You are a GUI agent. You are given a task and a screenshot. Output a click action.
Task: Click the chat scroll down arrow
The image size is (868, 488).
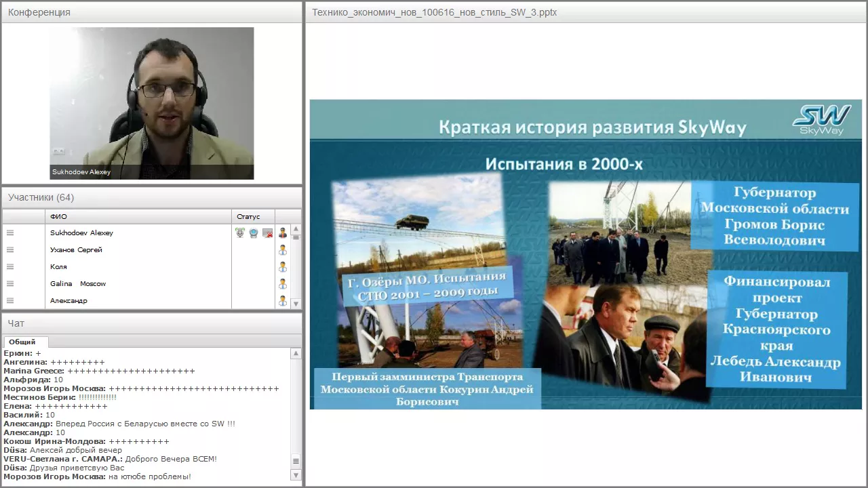[296, 476]
